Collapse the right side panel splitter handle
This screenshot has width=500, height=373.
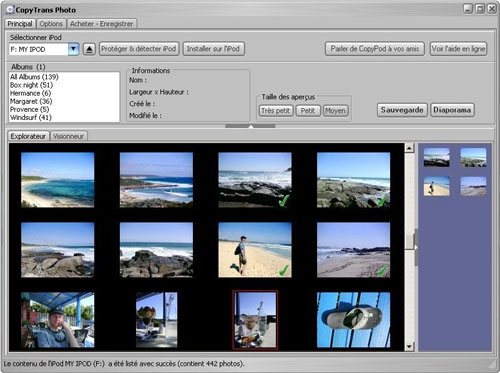coord(416,247)
